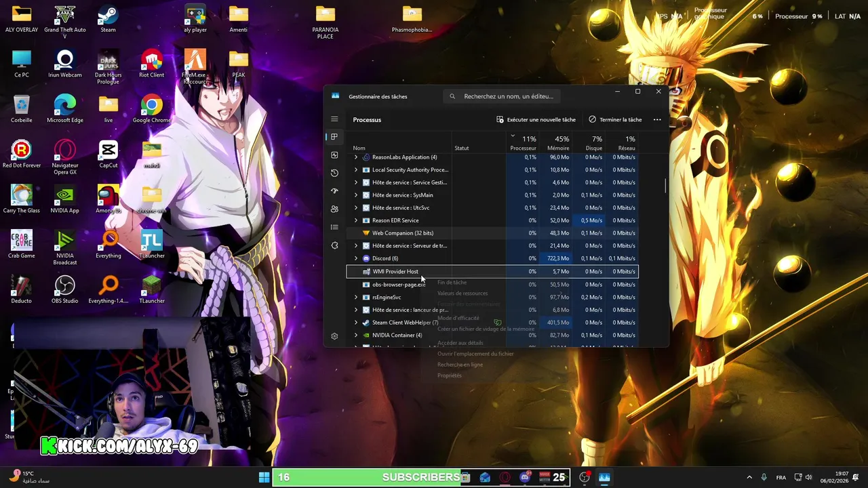This screenshot has height=488, width=868.
Task: Select the obs-browser-page.exe process row
Action: pyautogui.click(x=492, y=285)
